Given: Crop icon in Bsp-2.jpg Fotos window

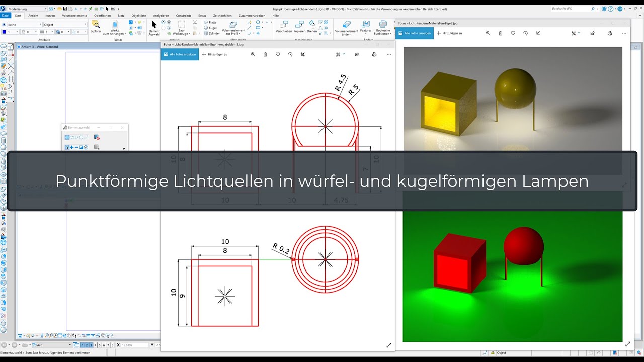Looking at the screenshot, I should [x=538, y=33].
